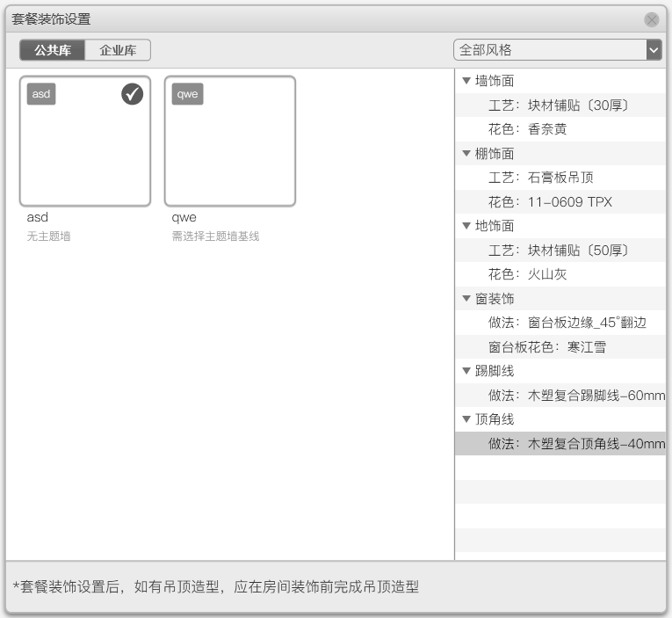Collapse the 窗装饰 section
Viewport: 672px width, 618px height.
[466, 298]
